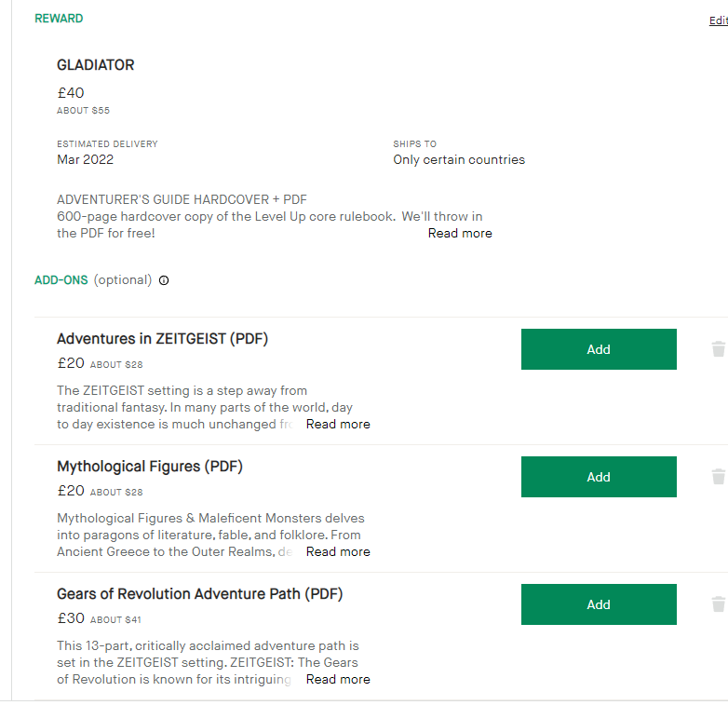
Task: Click the info icon beside ADD-ONS (optional)
Action: coord(164,280)
